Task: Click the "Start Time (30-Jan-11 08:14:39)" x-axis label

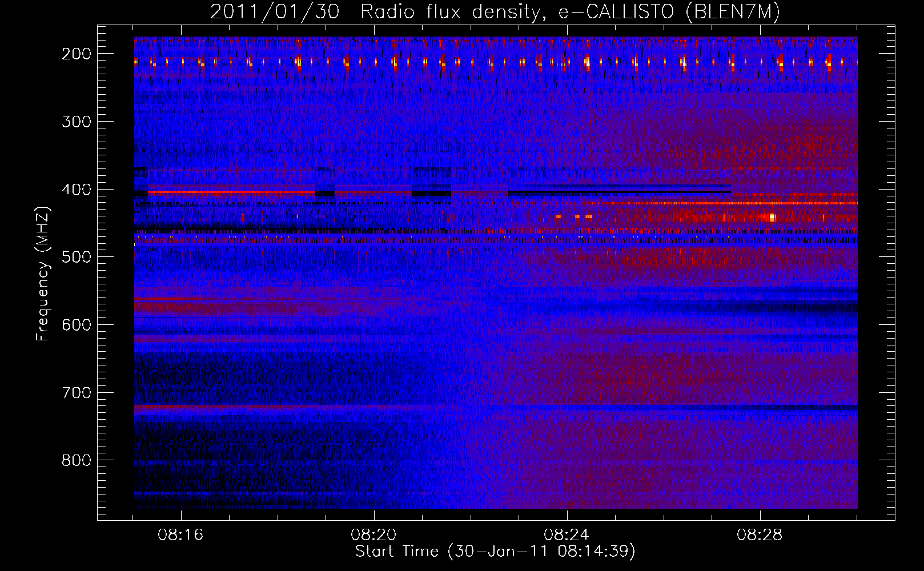Action: [495, 552]
